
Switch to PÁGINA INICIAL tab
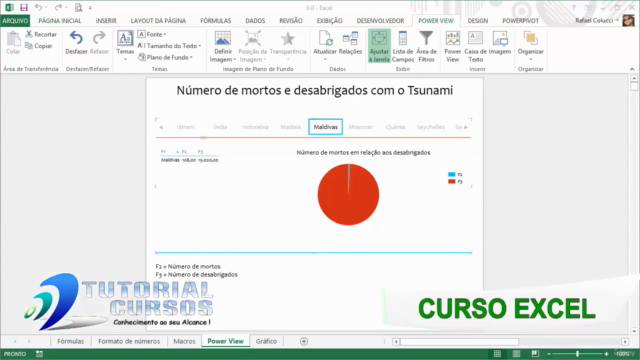tap(60, 20)
